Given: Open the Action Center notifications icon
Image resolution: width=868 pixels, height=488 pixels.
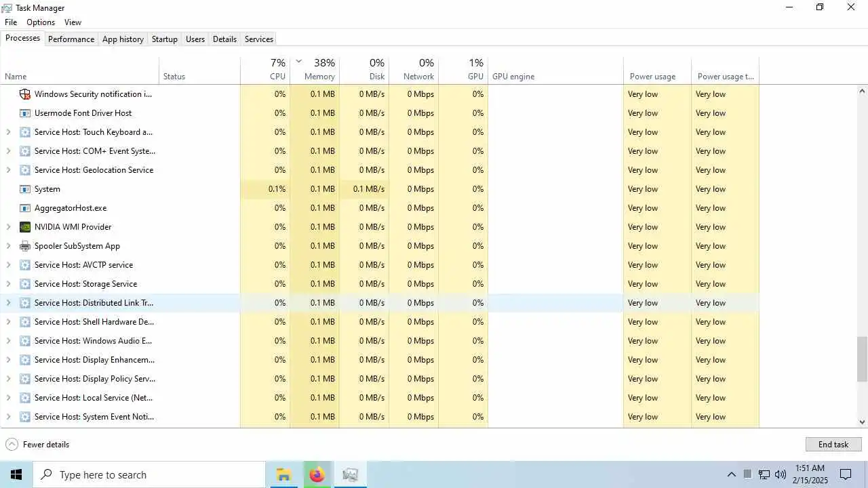Looking at the screenshot, I should point(846,474).
